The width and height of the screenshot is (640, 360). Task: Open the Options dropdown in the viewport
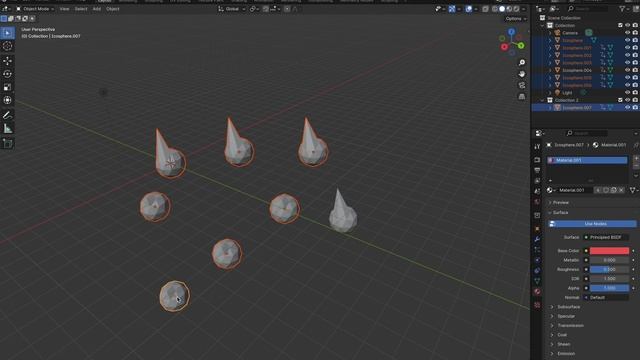(516, 19)
